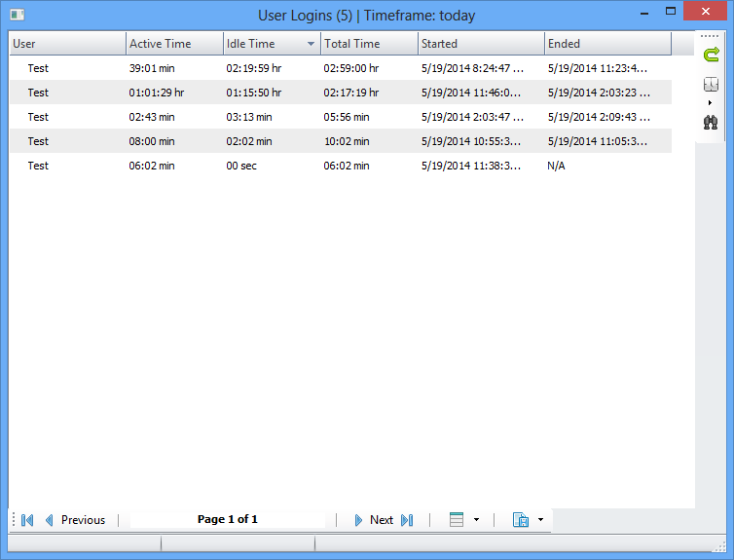Go to the Previous page
Screen dimensions: 734x560
click(x=74, y=520)
